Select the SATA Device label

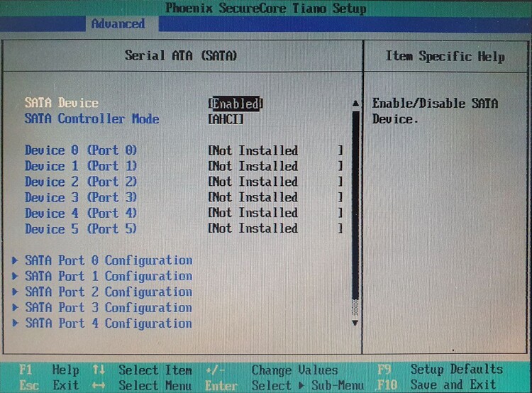tap(62, 103)
